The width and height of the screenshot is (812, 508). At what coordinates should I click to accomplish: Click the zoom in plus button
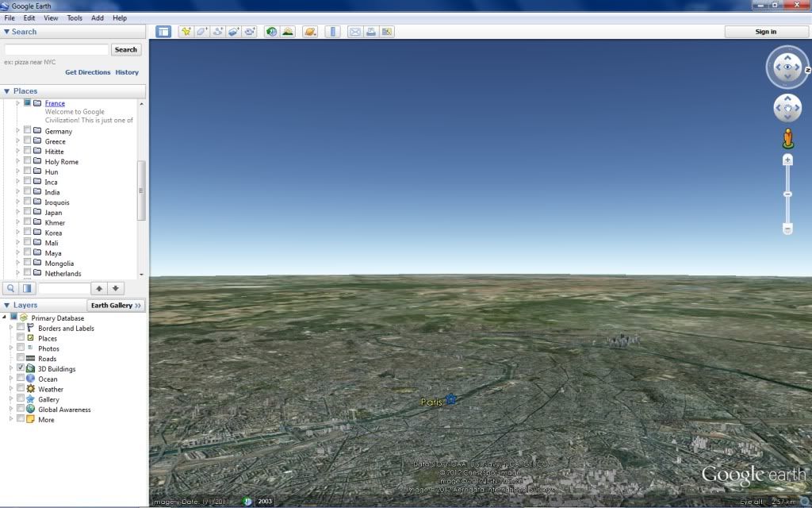pyautogui.click(x=787, y=160)
